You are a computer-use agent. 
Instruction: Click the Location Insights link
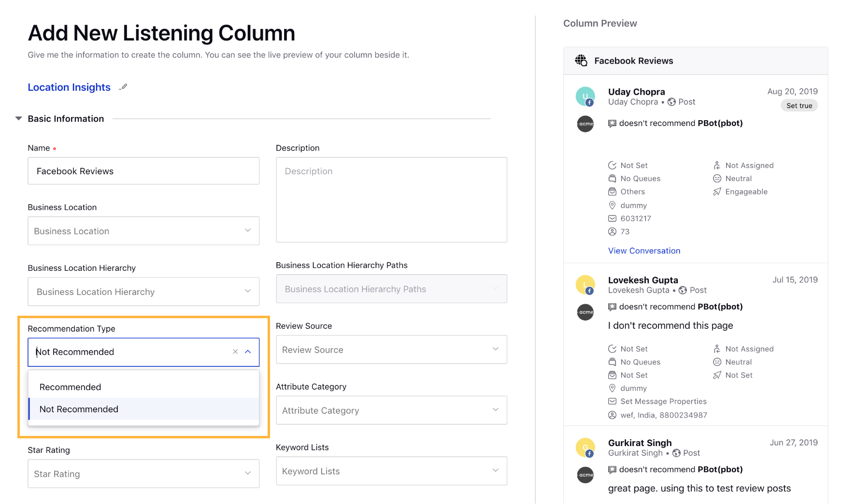69,87
